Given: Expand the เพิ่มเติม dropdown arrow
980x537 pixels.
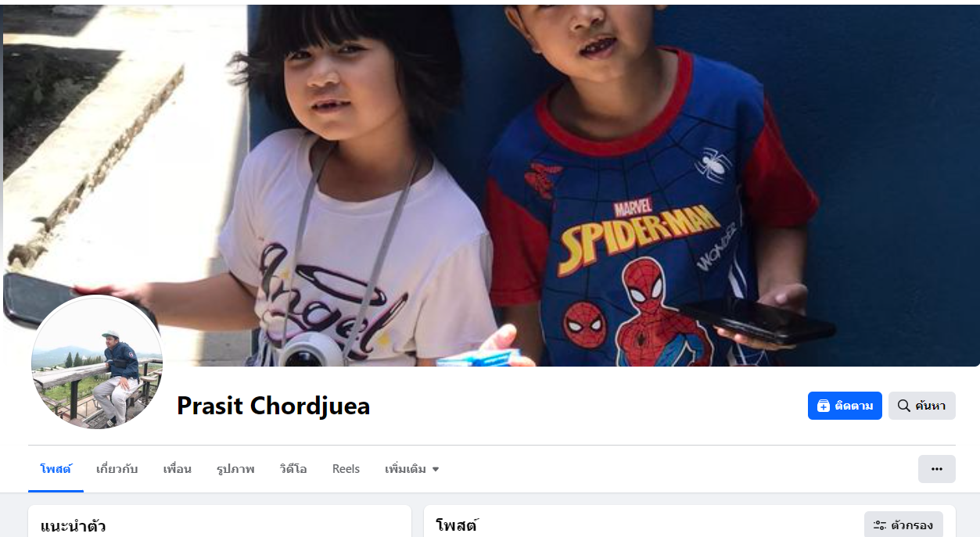Looking at the screenshot, I should [x=436, y=470].
